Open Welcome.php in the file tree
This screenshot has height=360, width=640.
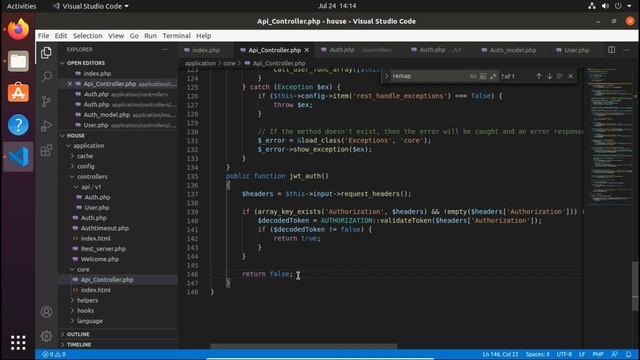(100, 259)
